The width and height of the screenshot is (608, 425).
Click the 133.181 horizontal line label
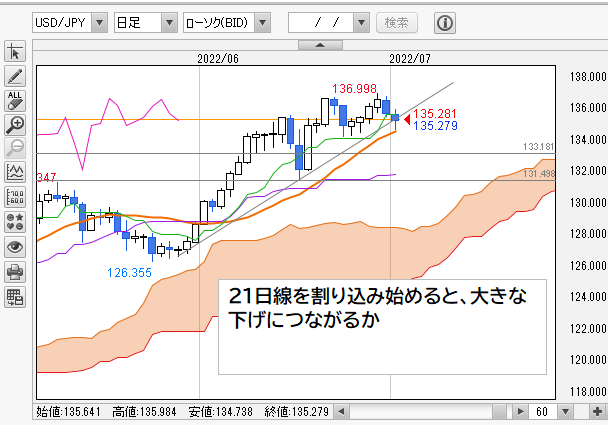click(x=538, y=147)
